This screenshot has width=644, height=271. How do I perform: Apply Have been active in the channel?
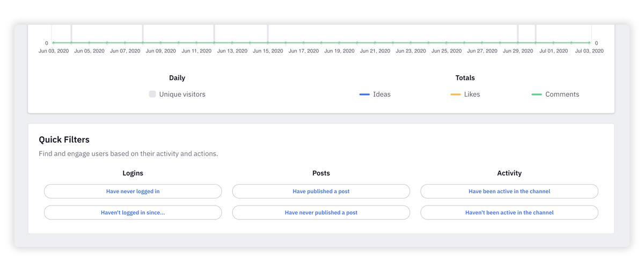(509, 191)
